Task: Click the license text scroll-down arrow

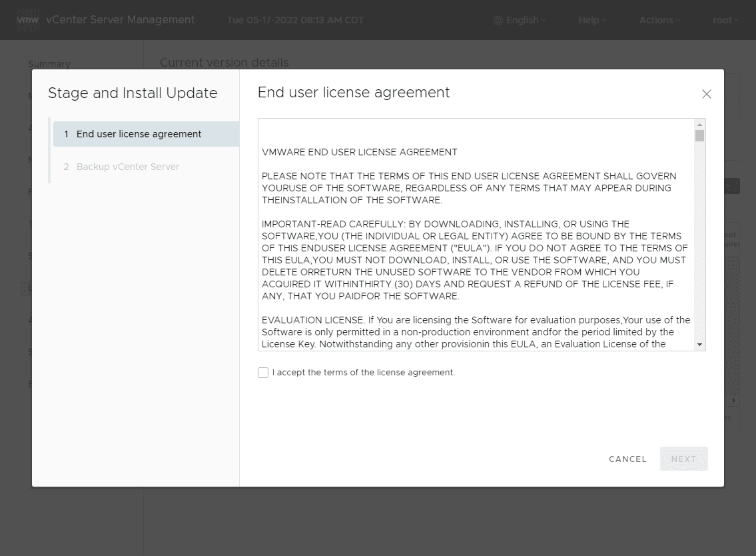Action: pyautogui.click(x=699, y=345)
